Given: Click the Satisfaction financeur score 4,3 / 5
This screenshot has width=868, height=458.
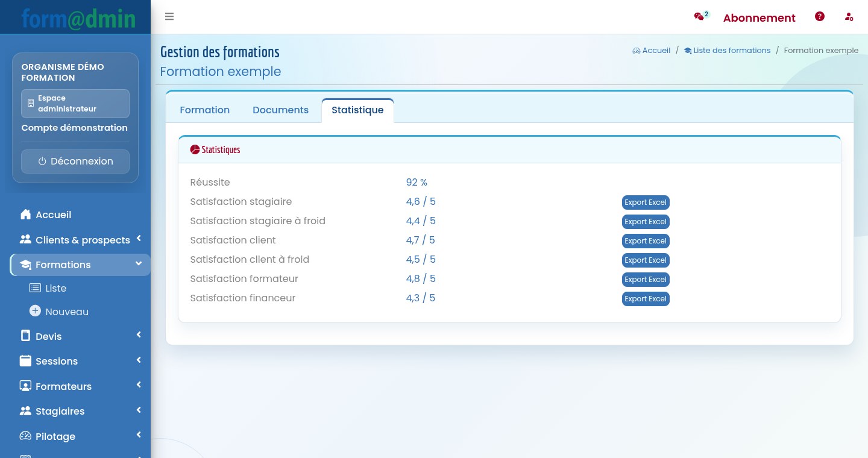Looking at the screenshot, I should [x=421, y=298].
